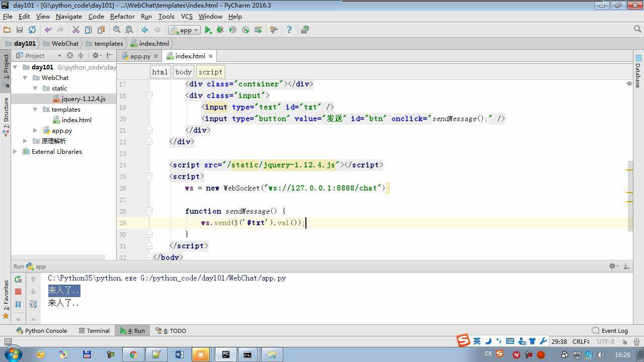This screenshot has height=362, width=644.
Task: Pause output in the Run panel
Action: pyautogui.click(x=18, y=304)
